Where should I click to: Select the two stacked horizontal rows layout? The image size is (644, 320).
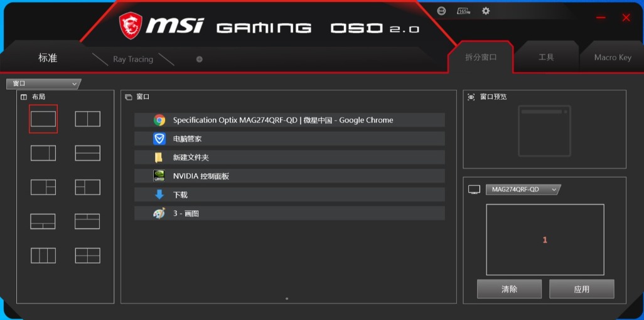(x=87, y=153)
